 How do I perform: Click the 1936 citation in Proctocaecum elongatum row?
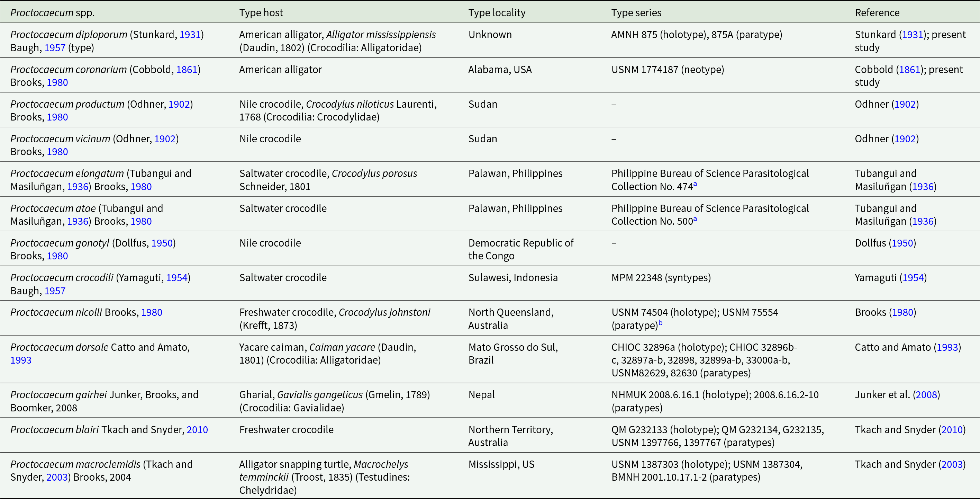click(x=78, y=187)
